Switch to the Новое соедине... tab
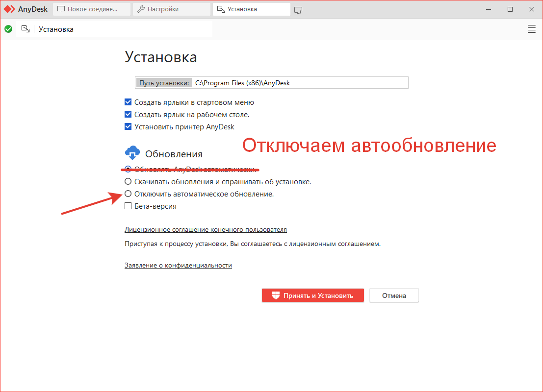Image resolution: width=543 pixels, height=392 pixels. [92, 9]
